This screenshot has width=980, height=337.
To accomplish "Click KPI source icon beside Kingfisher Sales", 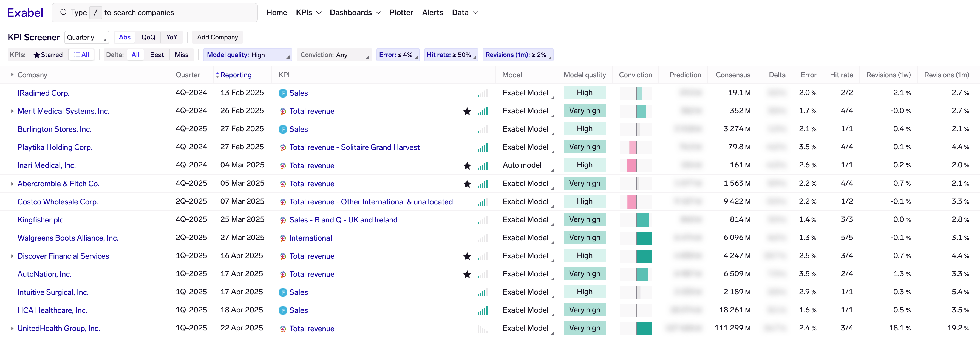I will pos(283,220).
